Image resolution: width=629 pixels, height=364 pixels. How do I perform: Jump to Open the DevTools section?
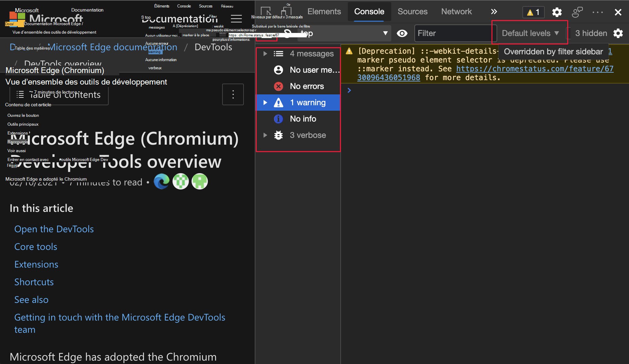(54, 229)
